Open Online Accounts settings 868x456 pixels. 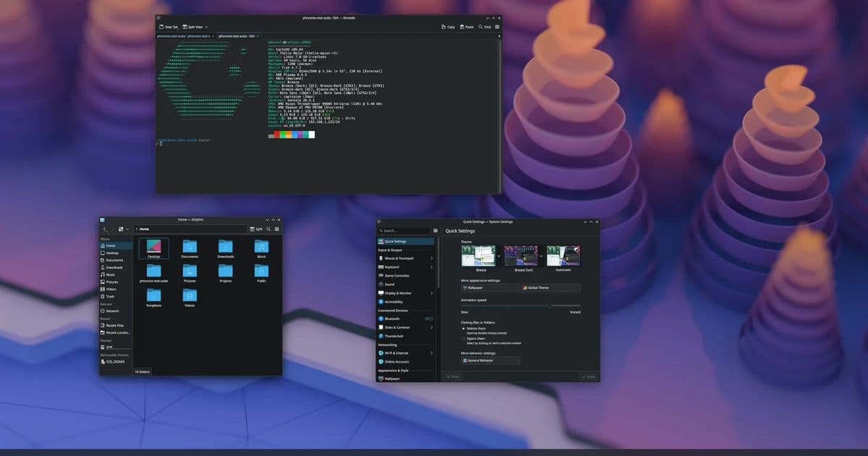pyautogui.click(x=406, y=361)
